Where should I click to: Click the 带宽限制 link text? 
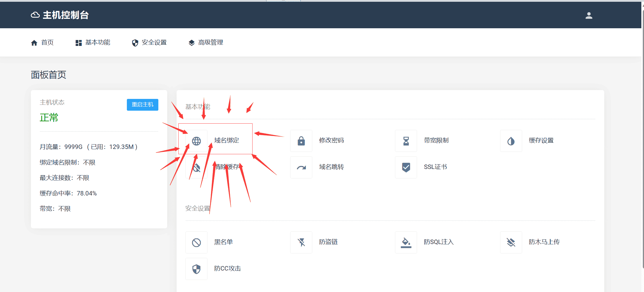436,140
